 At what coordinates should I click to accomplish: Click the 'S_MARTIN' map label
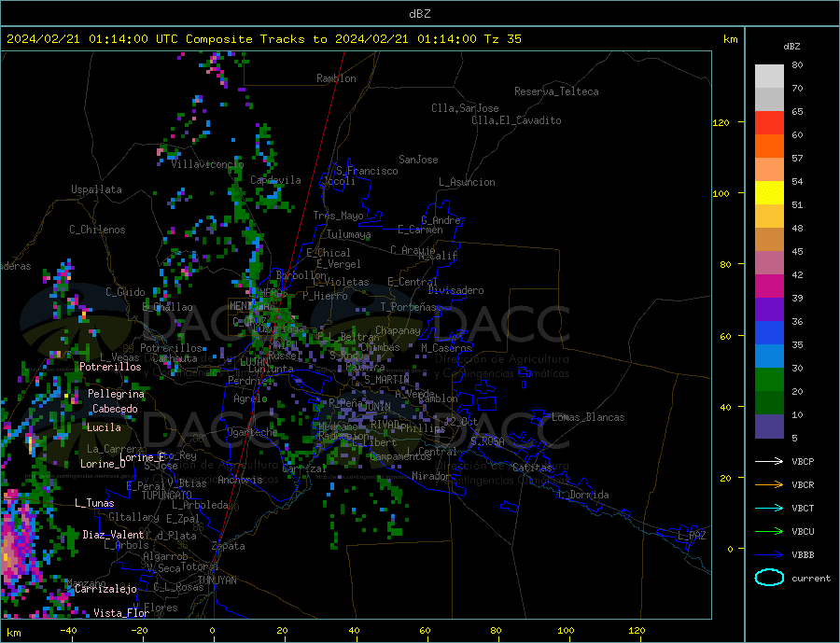(386, 380)
